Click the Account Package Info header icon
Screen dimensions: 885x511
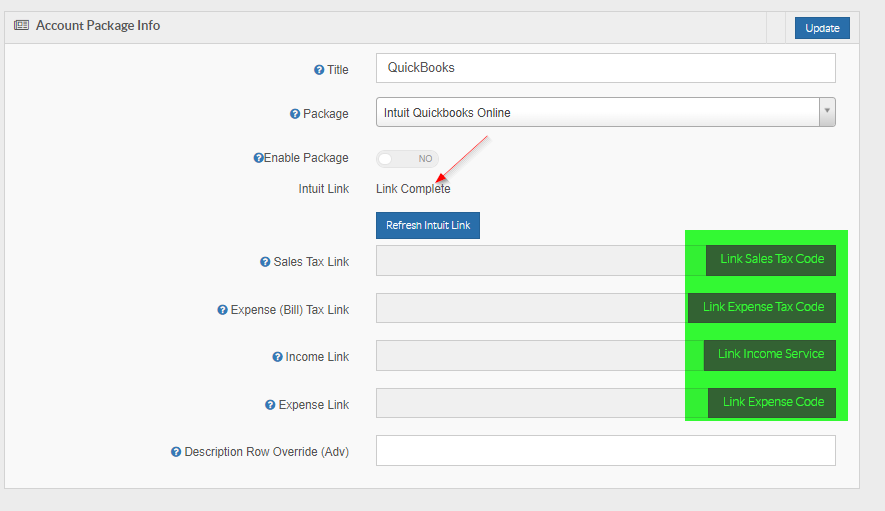pos(21,25)
